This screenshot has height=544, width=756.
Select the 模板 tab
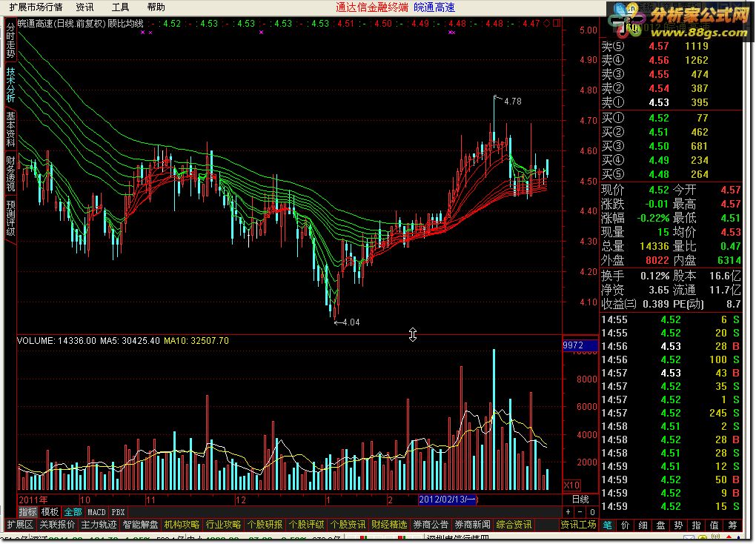pyautogui.click(x=50, y=512)
